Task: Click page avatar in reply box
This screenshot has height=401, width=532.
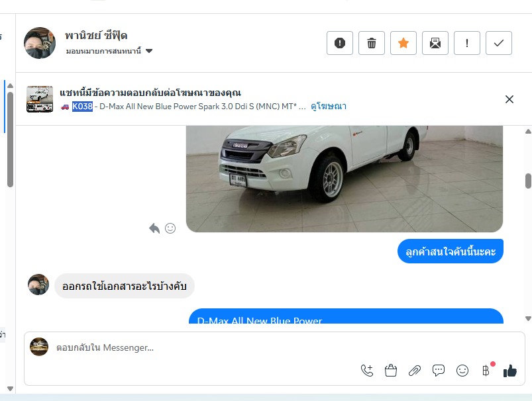Action: 39,347
